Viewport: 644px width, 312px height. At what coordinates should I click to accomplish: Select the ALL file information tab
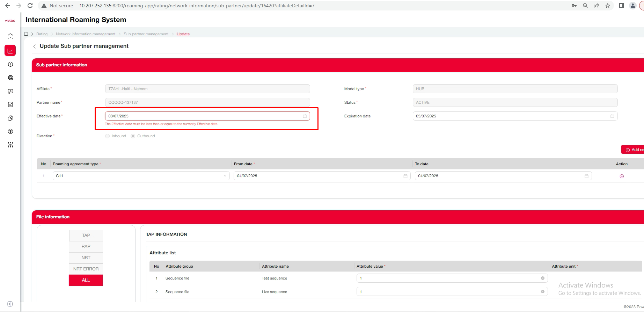[x=86, y=280]
